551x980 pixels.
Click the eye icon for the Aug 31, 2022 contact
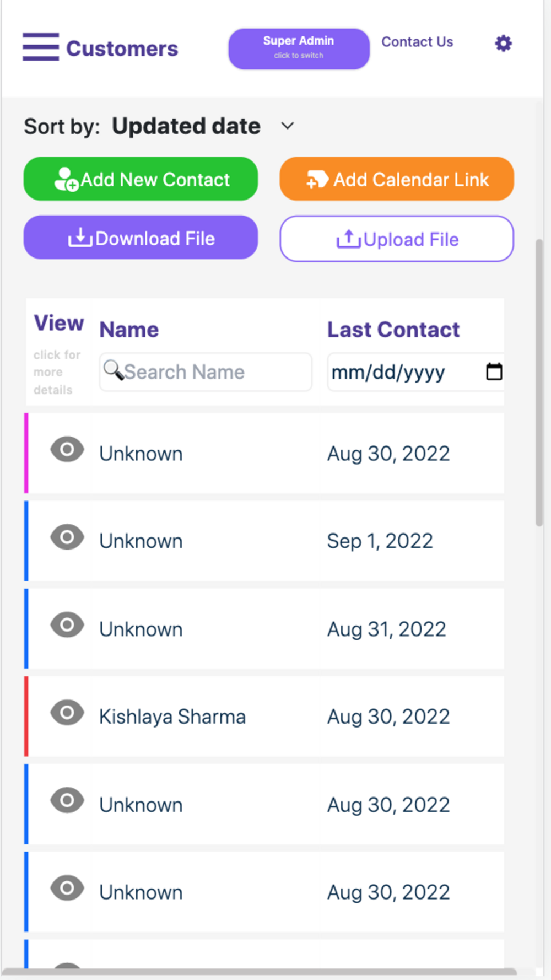[x=67, y=624]
